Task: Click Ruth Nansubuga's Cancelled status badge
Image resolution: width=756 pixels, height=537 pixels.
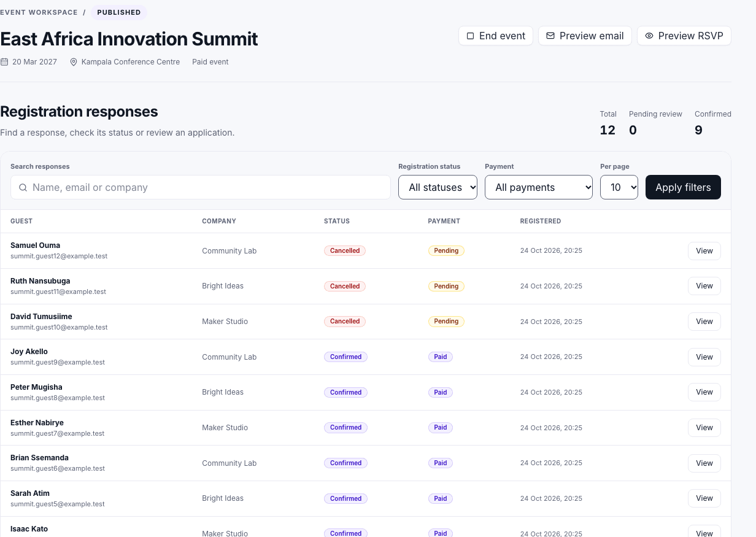Action: point(345,286)
